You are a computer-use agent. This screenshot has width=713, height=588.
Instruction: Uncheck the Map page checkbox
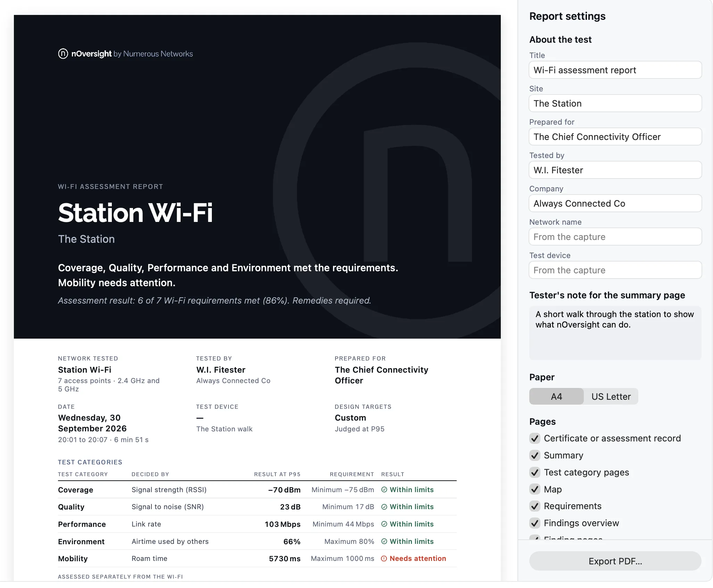pos(535,489)
